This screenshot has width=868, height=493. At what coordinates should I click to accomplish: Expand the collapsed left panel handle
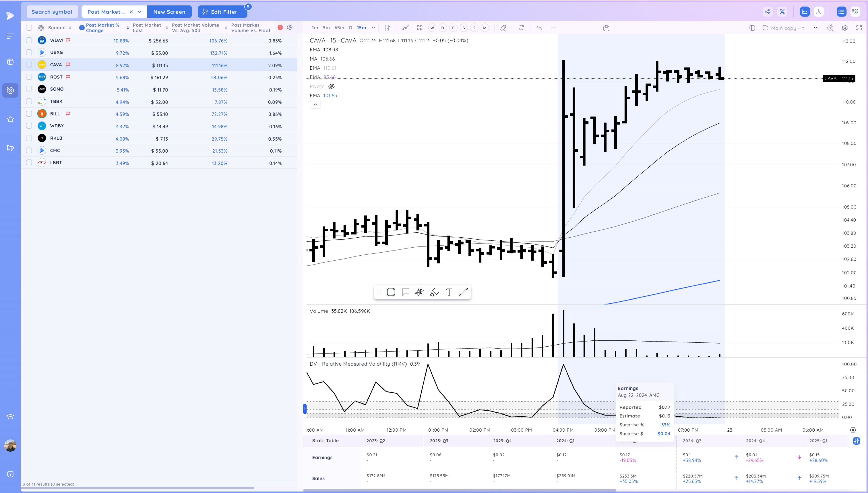click(x=305, y=409)
